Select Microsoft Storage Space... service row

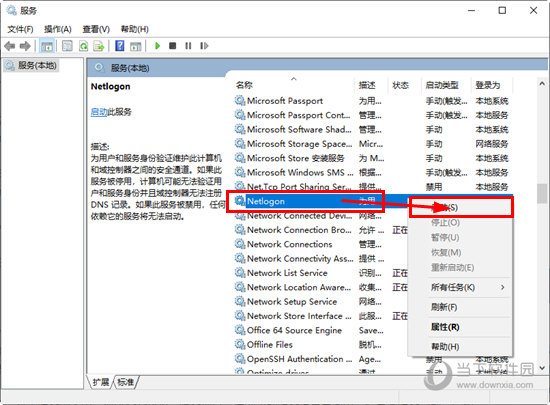[373, 144]
